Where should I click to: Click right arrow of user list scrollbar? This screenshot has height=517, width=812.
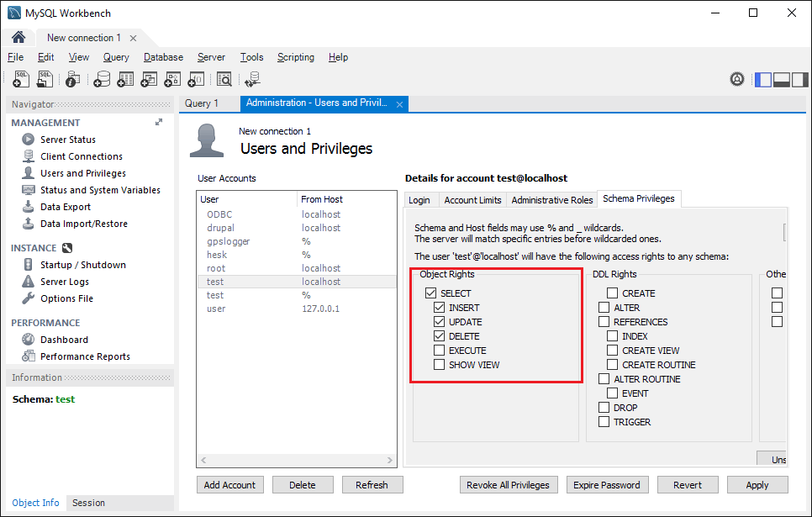(x=390, y=460)
